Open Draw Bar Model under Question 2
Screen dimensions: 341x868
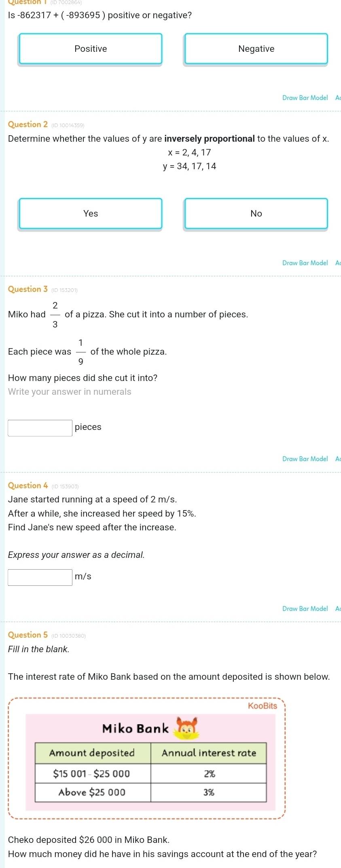click(x=305, y=263)
